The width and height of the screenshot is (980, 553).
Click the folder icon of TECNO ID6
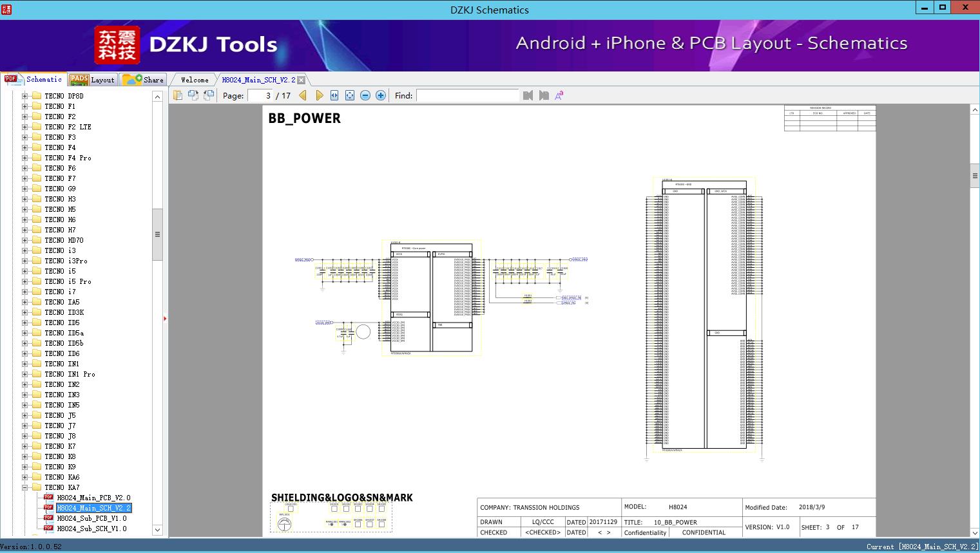[36, 353]
